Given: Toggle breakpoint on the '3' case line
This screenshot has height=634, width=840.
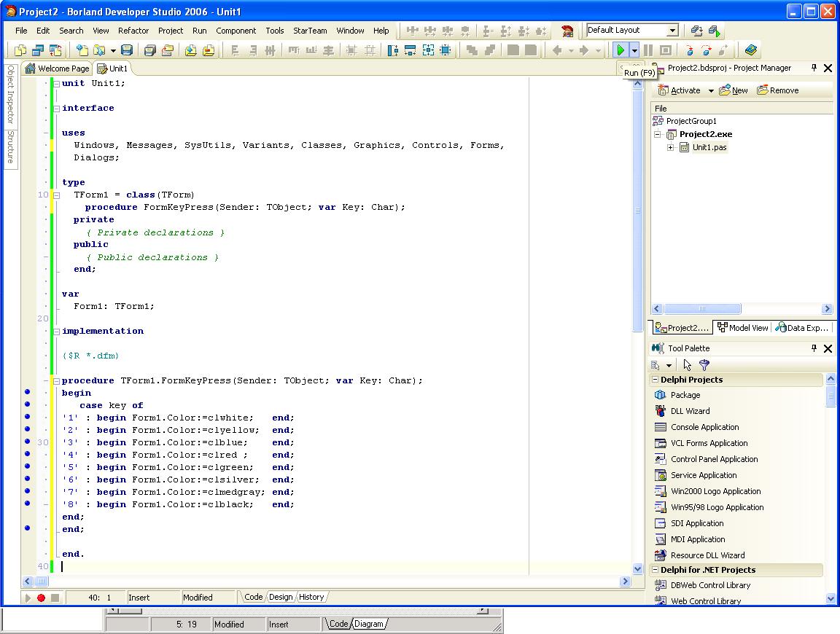Looking at the screenshot, I should click(27, 442).
